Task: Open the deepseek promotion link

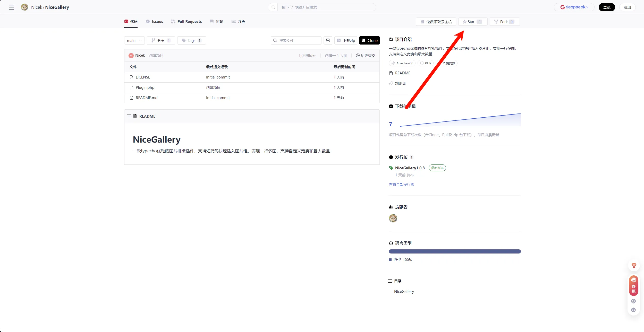Action: 574,7
